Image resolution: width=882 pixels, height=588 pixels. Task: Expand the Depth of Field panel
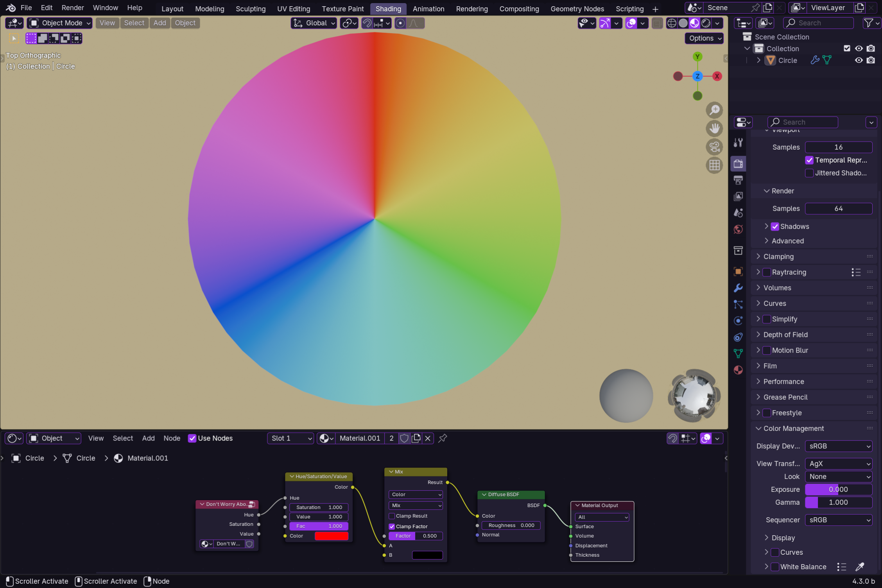tap(785, 335)
